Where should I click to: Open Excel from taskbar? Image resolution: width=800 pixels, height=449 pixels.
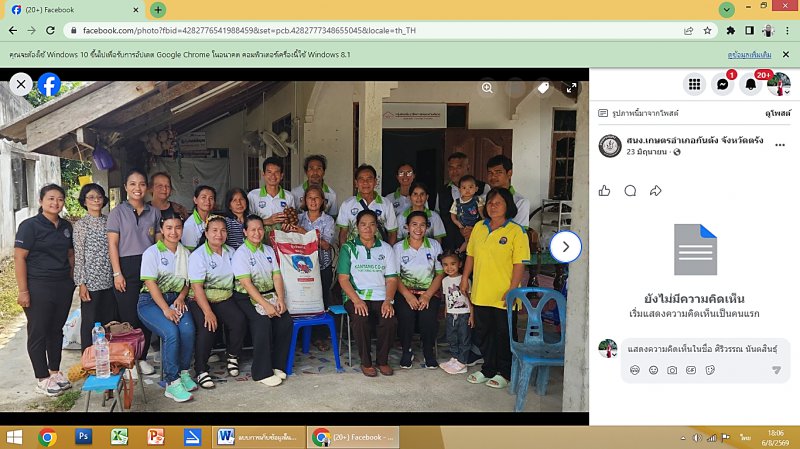point(119,437)
